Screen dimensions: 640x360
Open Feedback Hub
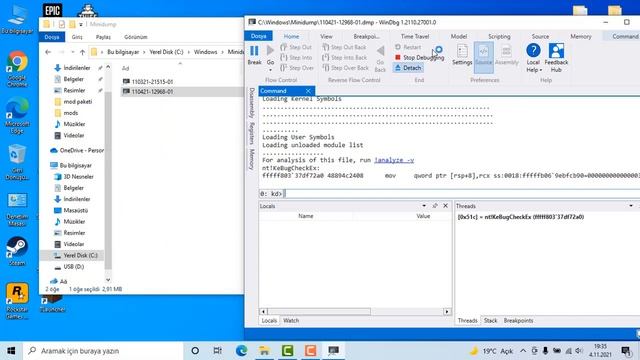click(556, 58)
